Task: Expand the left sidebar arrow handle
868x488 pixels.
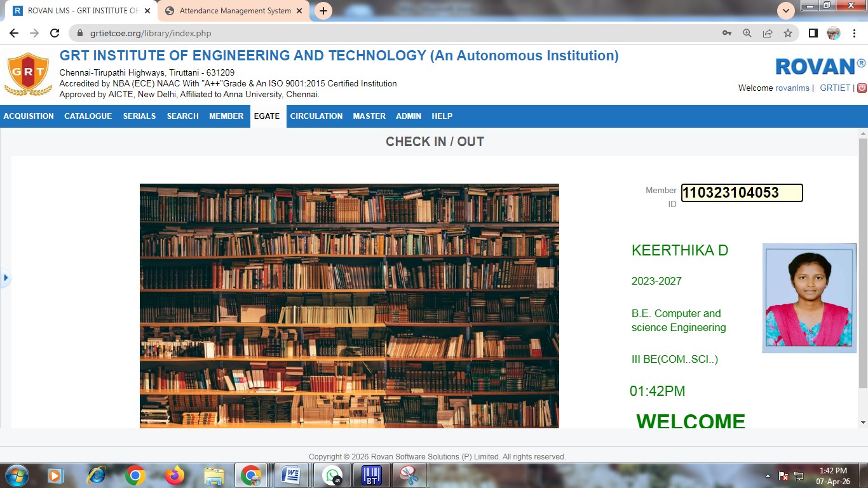Action: click(6, 278)
